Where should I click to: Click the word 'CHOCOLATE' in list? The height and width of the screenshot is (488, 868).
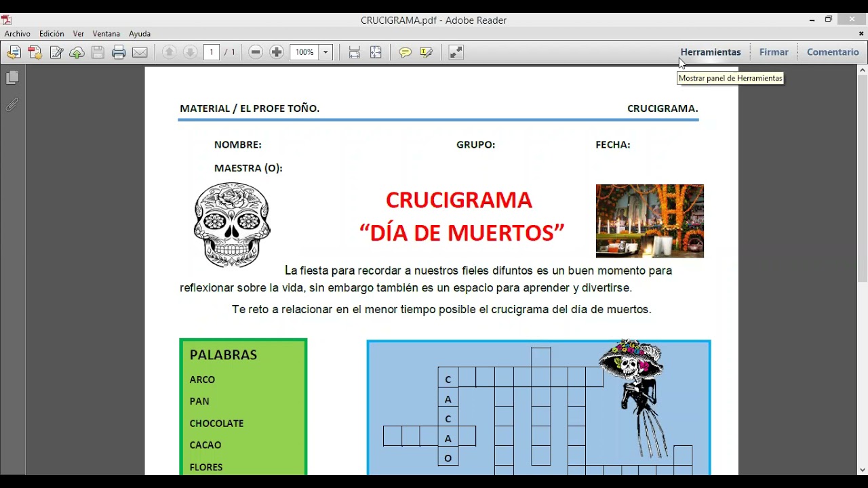coord(216,423)
